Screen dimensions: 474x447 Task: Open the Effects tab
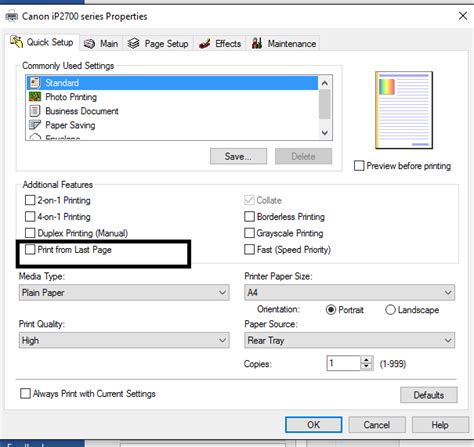pyautogui.click(x=220, y=44)
